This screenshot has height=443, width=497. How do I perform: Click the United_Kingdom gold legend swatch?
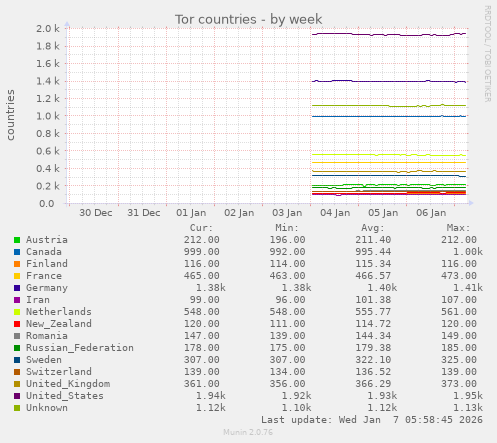click(17, 384)
